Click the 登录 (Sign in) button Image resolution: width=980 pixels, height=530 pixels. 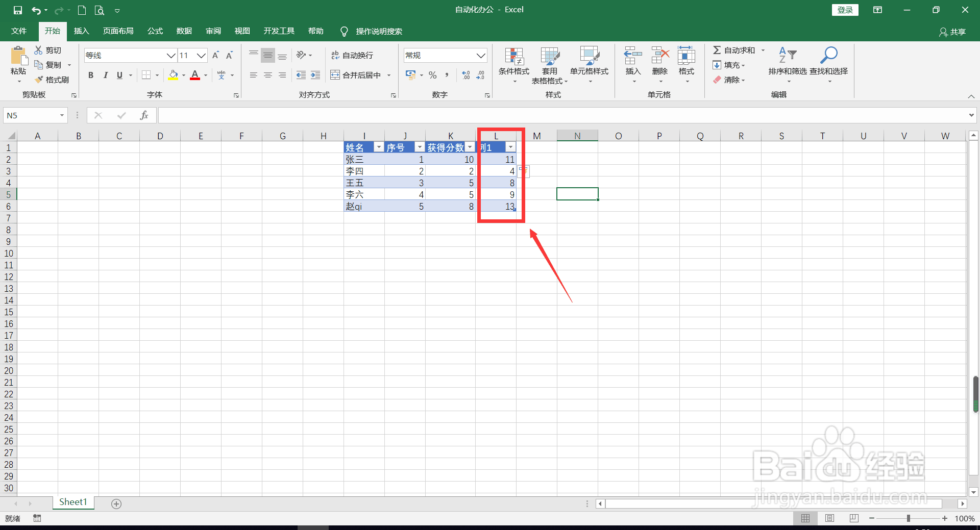[845, 10]
